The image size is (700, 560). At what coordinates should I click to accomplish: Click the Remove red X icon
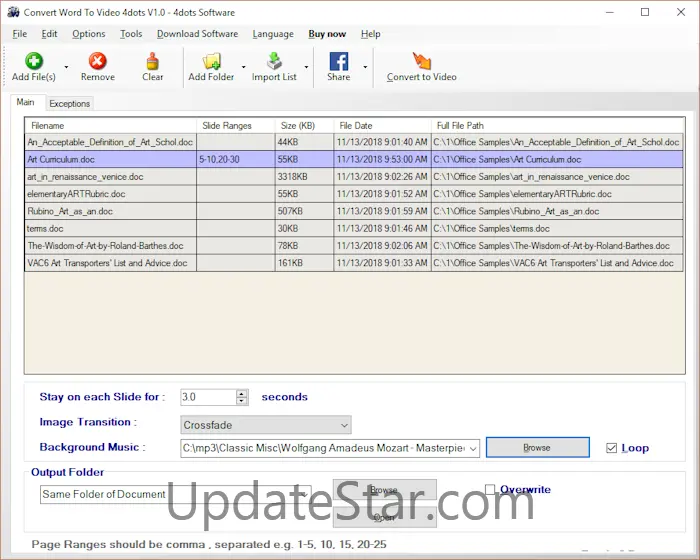click(x=97, y=61)
